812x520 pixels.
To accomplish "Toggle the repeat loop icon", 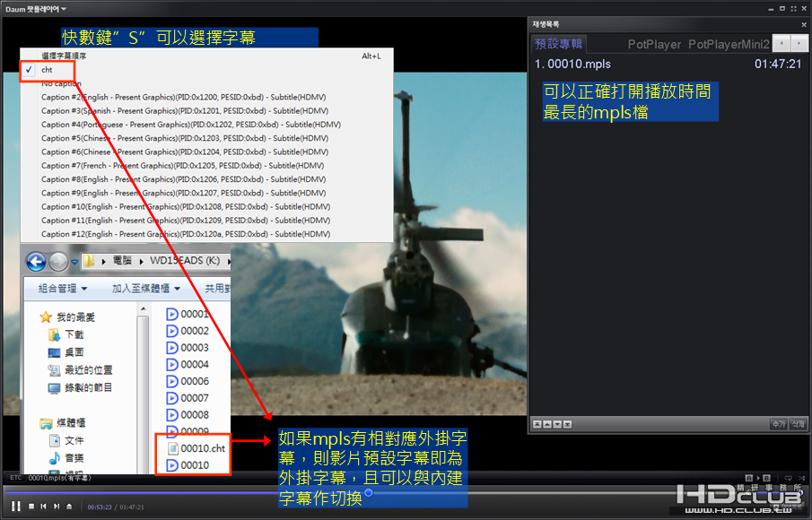I will click(x=788, y=478).
